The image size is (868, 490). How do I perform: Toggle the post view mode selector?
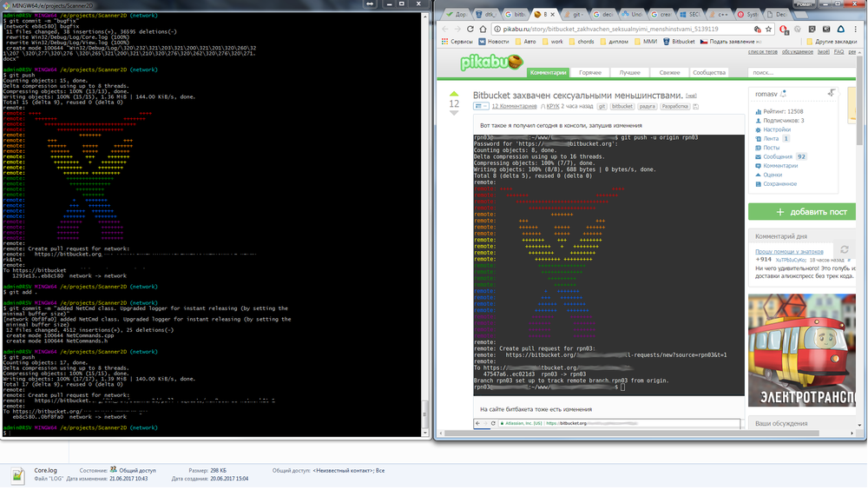tap(480, 106)
